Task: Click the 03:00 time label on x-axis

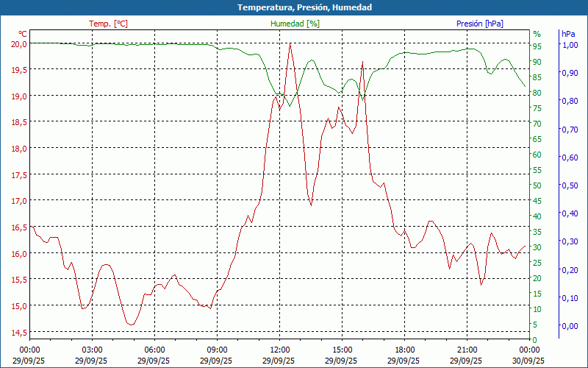Action: coord(92,350)
